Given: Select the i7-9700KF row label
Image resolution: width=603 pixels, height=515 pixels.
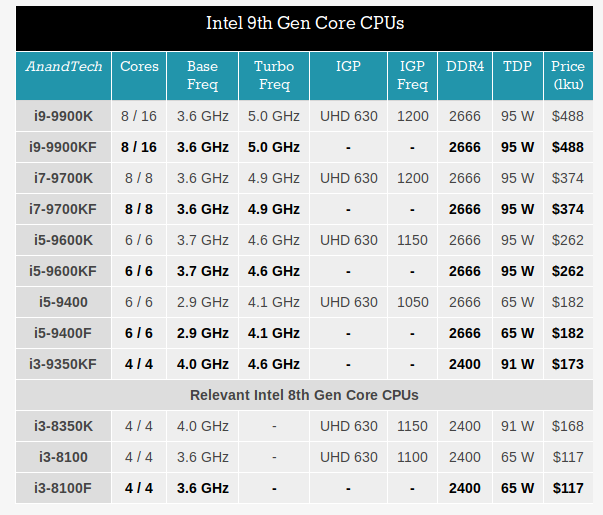Looking at the screenshot, I should 63,209.
